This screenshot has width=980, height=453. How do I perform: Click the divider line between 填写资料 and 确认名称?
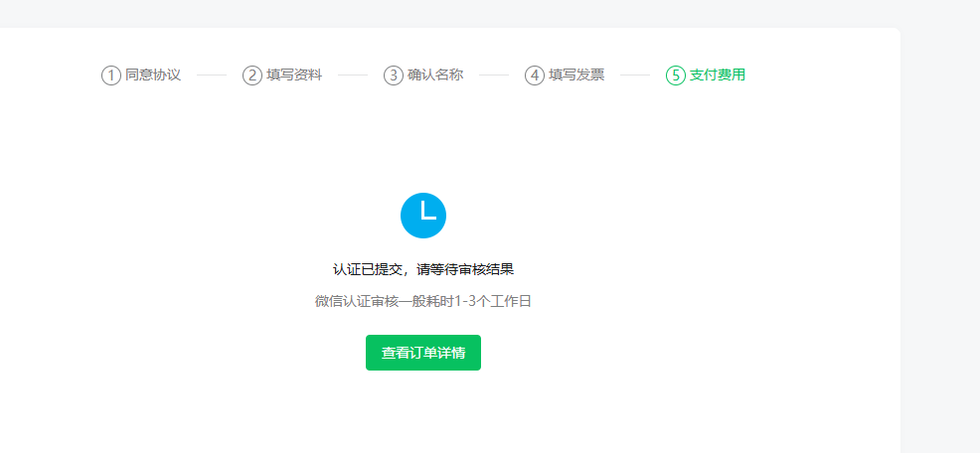353,75
